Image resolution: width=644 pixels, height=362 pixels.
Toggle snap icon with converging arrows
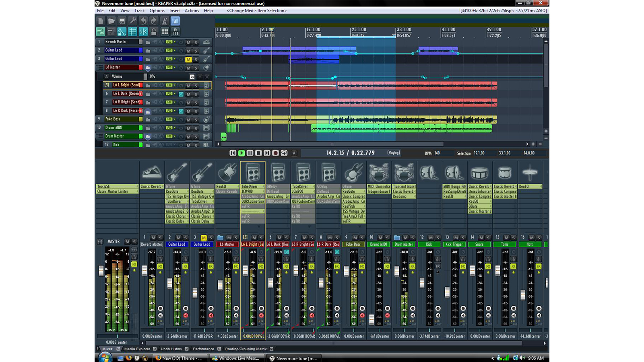tap(143, 31)
